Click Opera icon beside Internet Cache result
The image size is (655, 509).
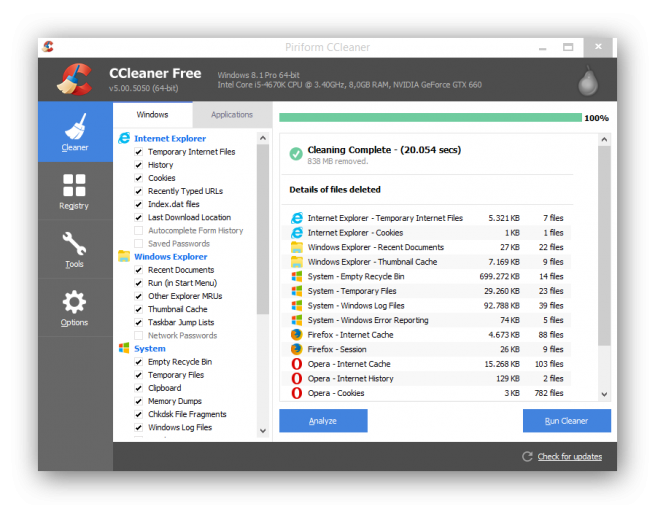pos(297,364)
